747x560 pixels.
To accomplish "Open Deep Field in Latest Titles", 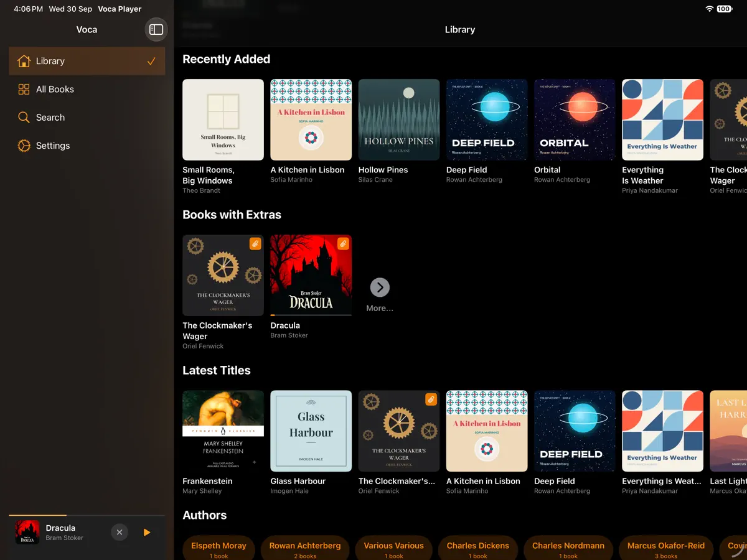I will click(575, 431).
